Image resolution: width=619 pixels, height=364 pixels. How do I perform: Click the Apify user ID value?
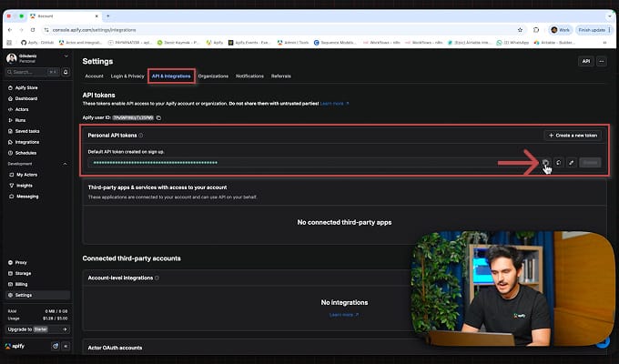(x=133, y=117)
